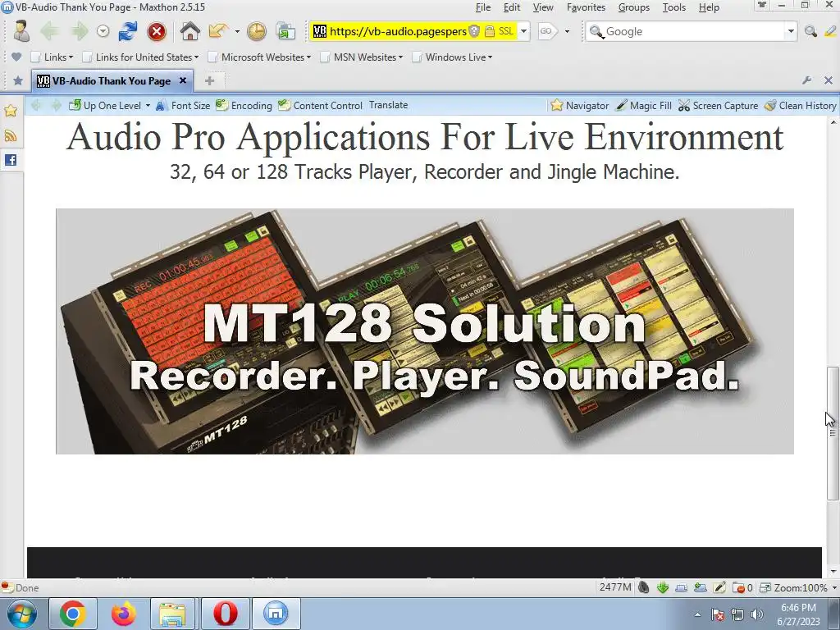Click the GO button
Viewport: 840px width, 630px height.
point(546,31)
